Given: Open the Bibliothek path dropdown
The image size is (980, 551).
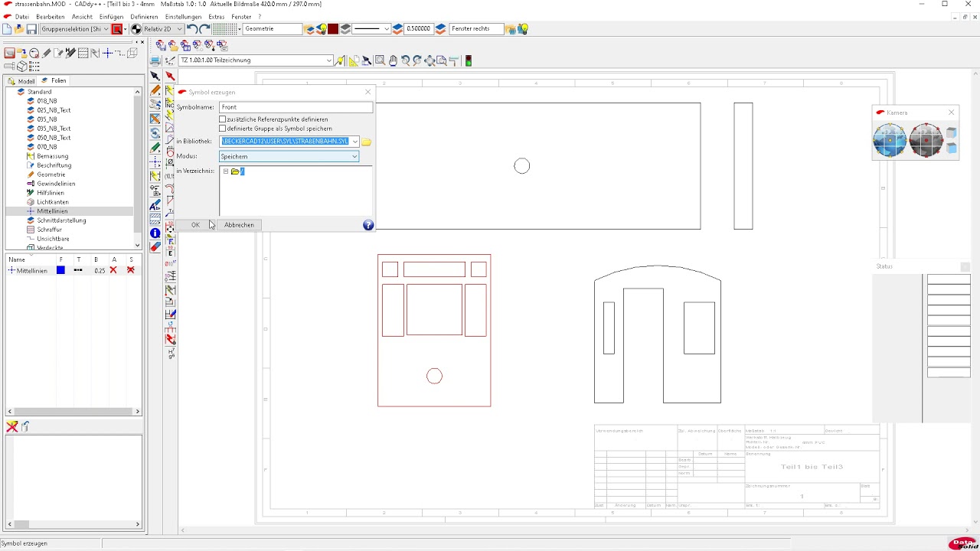Looking at the screenshot, I should (354, 142).
